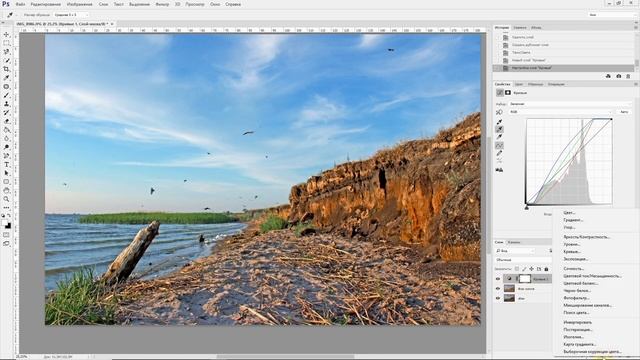Select the Brush tool
640x360 pixels.
[6, 95]
